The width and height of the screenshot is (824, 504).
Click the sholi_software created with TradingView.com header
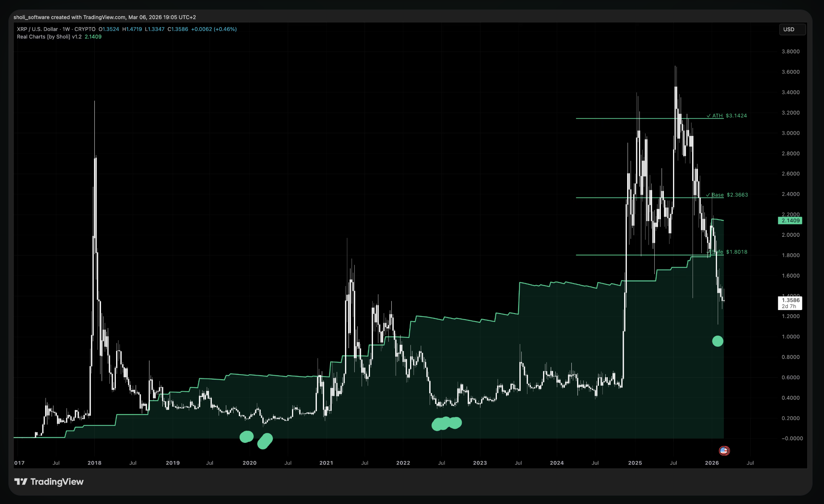pyautogui.click(x=105, y=17)
